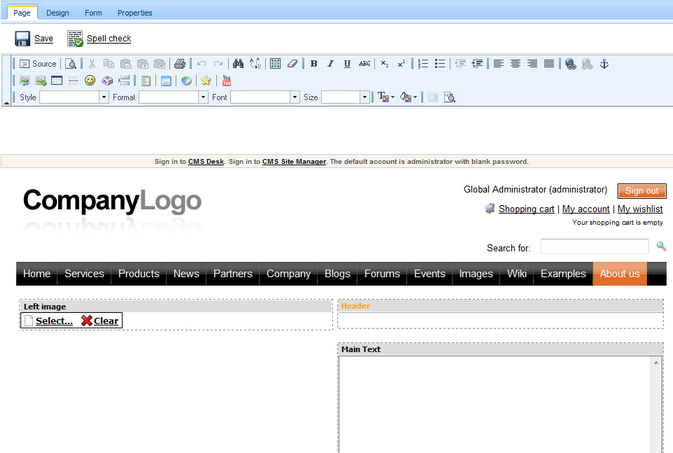Viewport: 673px width, 453px height.
Task: Expand the Font dropdown
Action: coord(295,97)
